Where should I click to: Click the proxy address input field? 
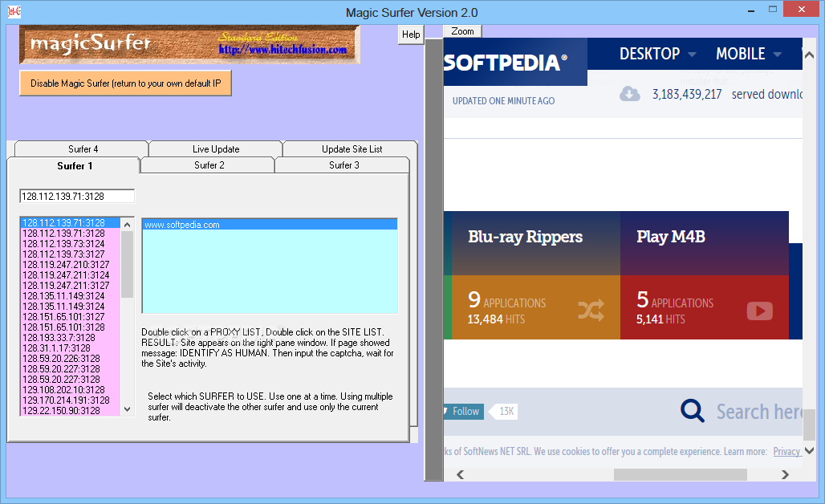coord(77,197)
